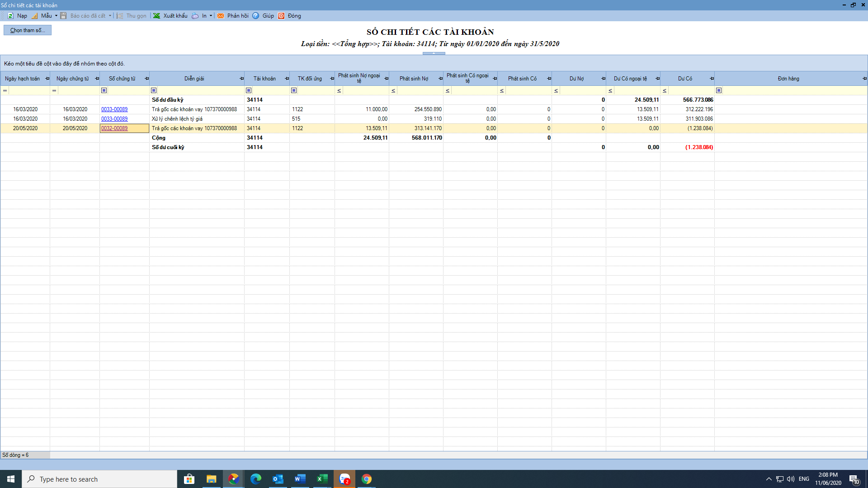Click the Mẫu template ruler icon
868x488 pixels.
click(35, 16)
